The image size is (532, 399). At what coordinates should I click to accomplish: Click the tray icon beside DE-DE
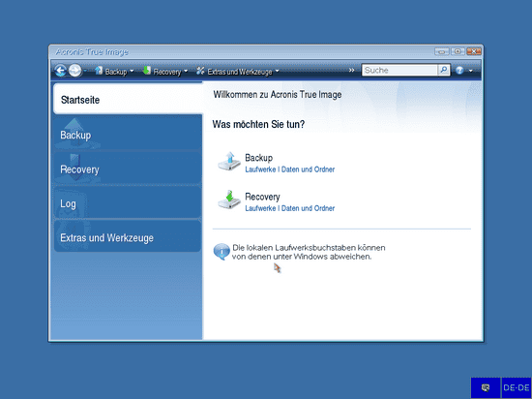(x=486, y=387)
